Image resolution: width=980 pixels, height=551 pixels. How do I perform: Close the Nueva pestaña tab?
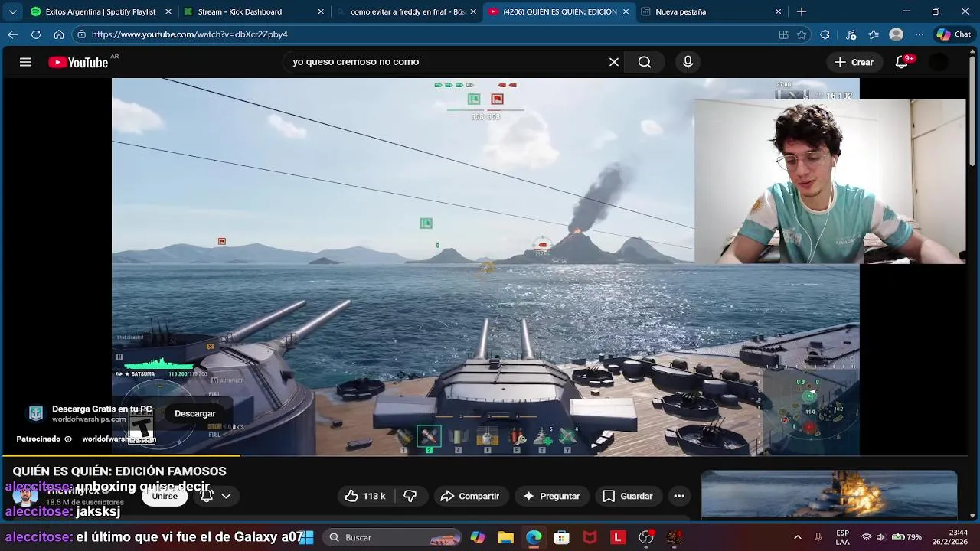pyautogui.click(x=779, y=11)
